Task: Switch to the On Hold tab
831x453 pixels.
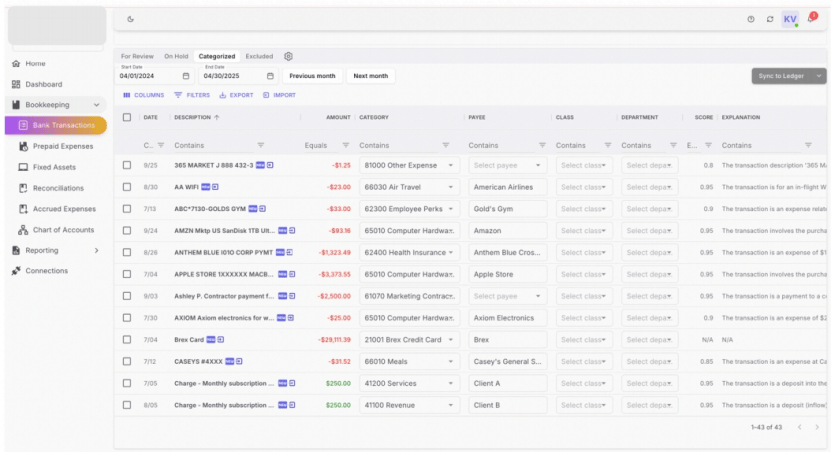Action: pos(176,56)
